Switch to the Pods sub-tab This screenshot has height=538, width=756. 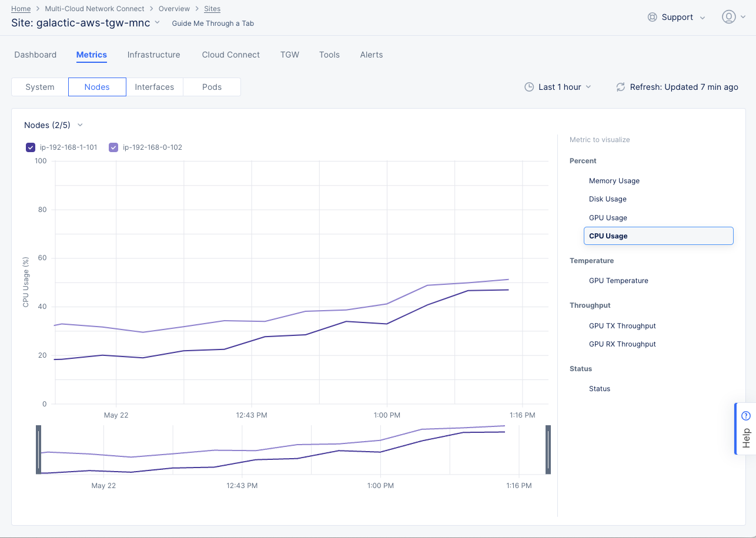coord(212,86)
